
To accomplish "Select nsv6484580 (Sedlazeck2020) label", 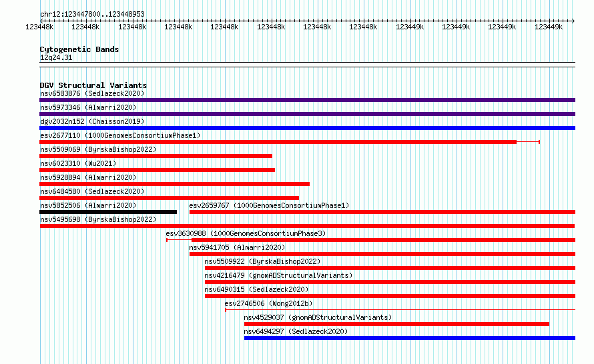I will (92, 191).
